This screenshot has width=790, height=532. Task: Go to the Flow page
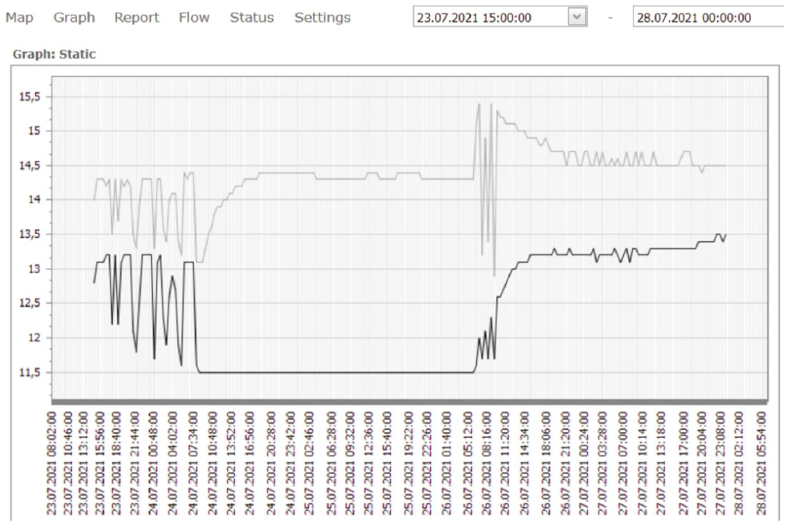194,17
